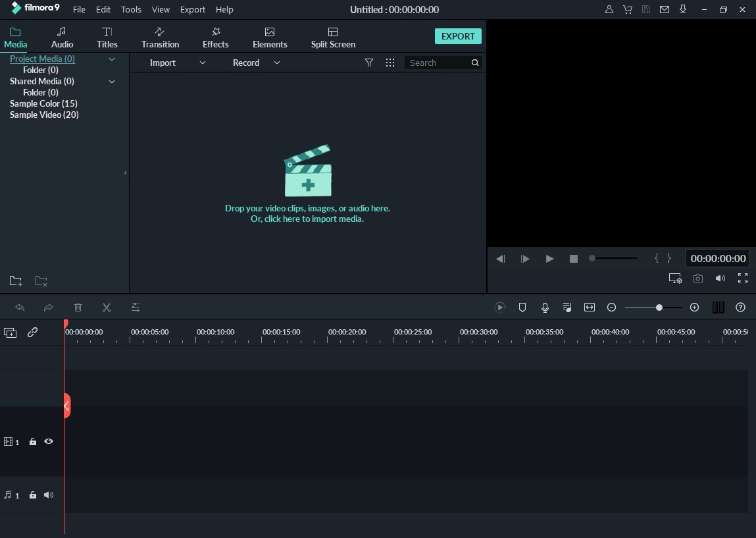756x538 pixels.
Task: Lock video track 1
Action: pos(33,441)
